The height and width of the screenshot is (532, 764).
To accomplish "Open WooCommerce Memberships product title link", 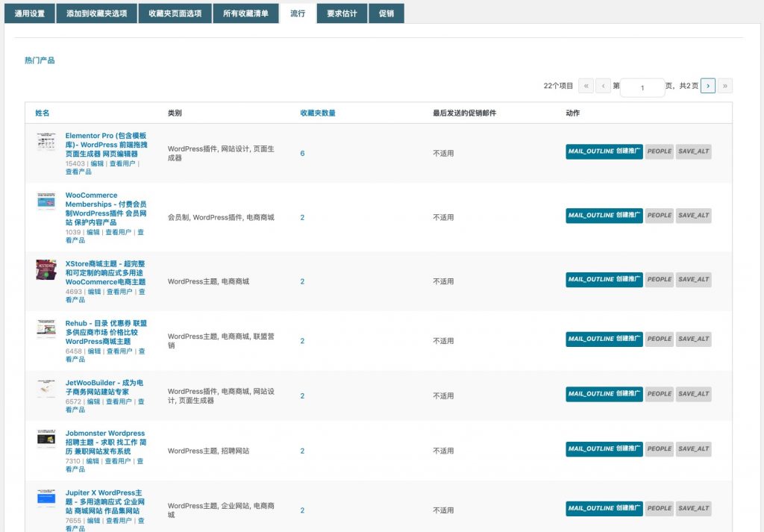I will [106, 209].
